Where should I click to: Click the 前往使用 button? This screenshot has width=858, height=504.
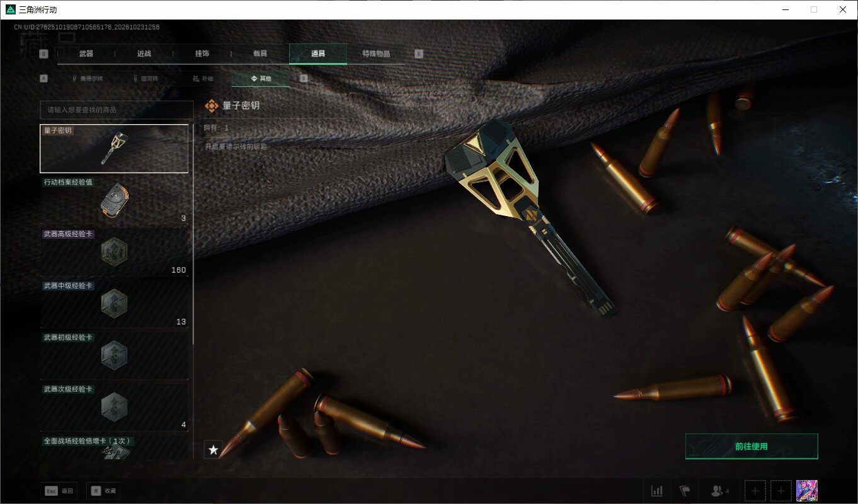coord(752,447)
